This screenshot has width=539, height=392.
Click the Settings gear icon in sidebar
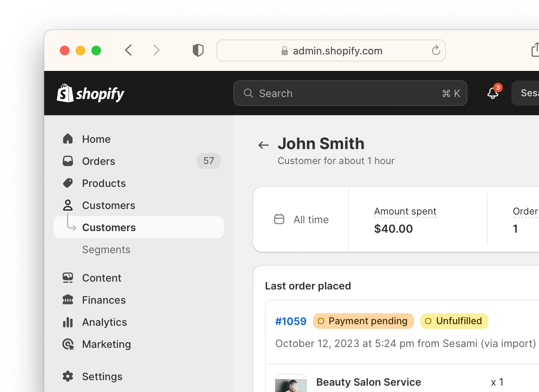click(x=68, y=376)
